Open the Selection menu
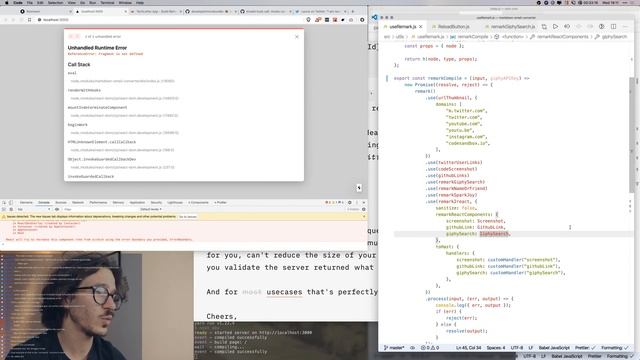The height and width of the screenshot is (360, 640). [x=56, y=2]
